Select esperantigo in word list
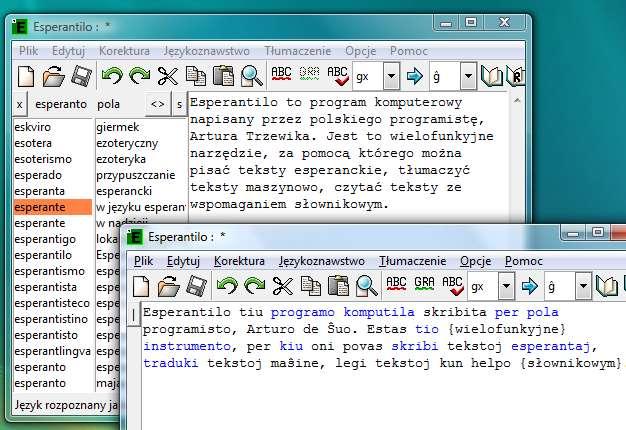 pos(53,239)
